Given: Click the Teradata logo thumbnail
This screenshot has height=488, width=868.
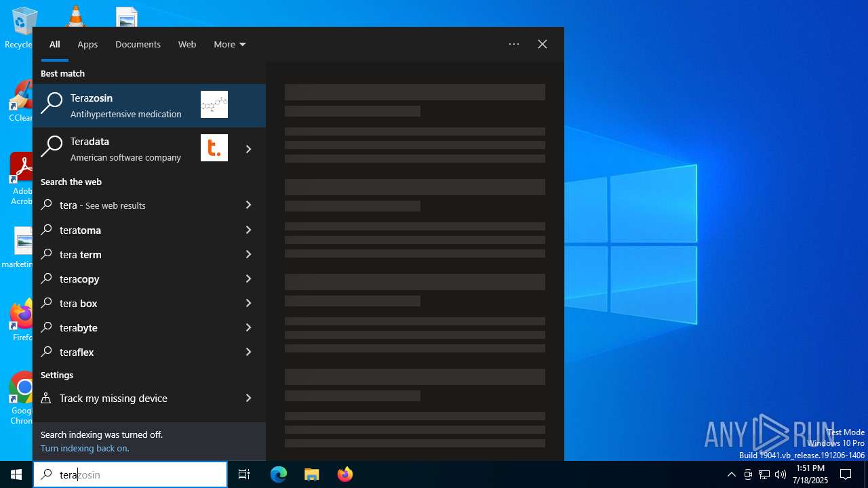Looking at the screenshot, I should (214, 148).
